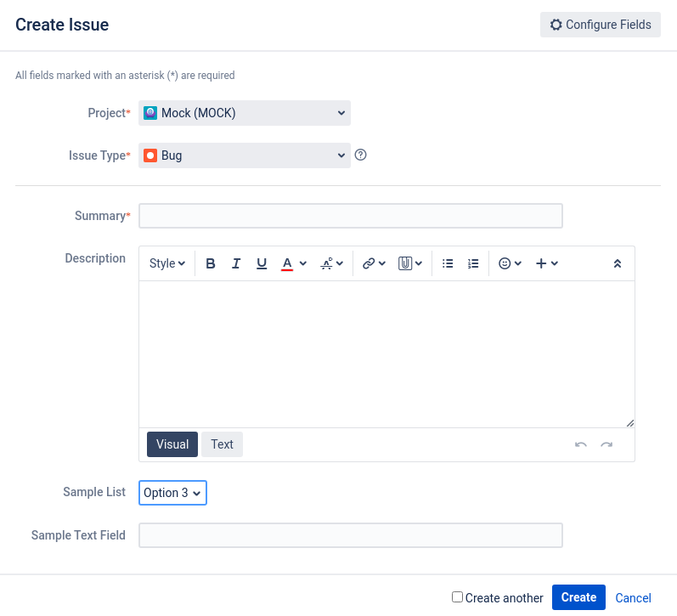
Task: Open Sample List Option 3 dropdown
Action: pyautogui.click(x=172, y=493)
